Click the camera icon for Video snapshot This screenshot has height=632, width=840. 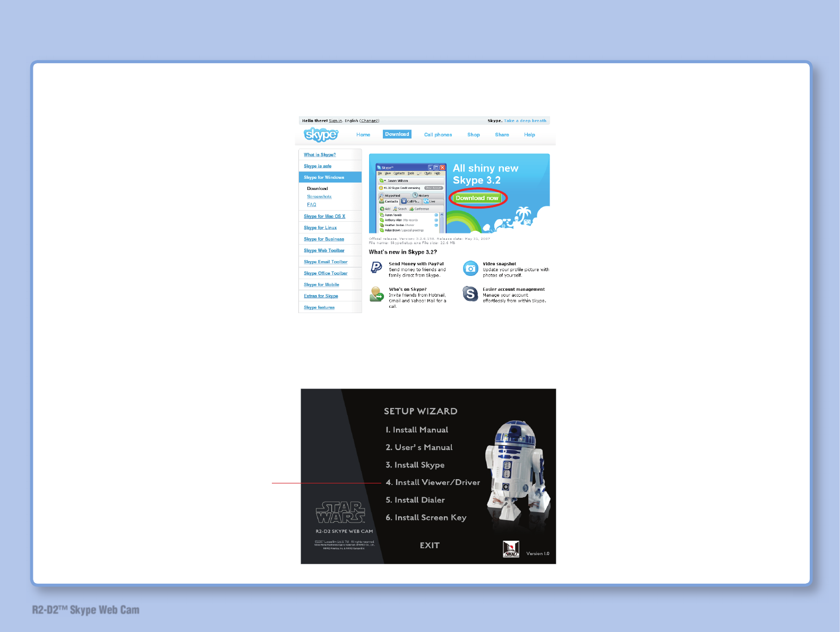coord(470,269)
